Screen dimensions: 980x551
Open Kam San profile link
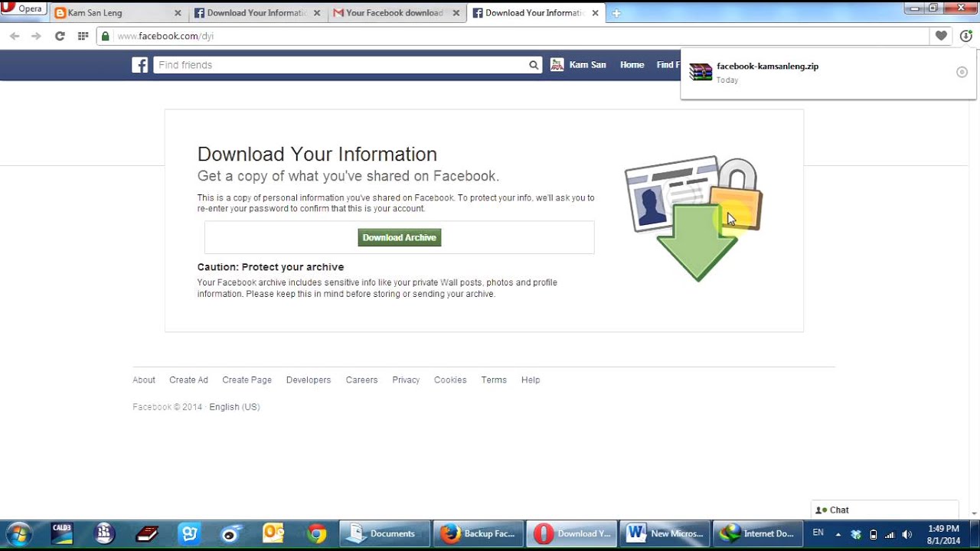pyautogui.click(x=587, y=65)
